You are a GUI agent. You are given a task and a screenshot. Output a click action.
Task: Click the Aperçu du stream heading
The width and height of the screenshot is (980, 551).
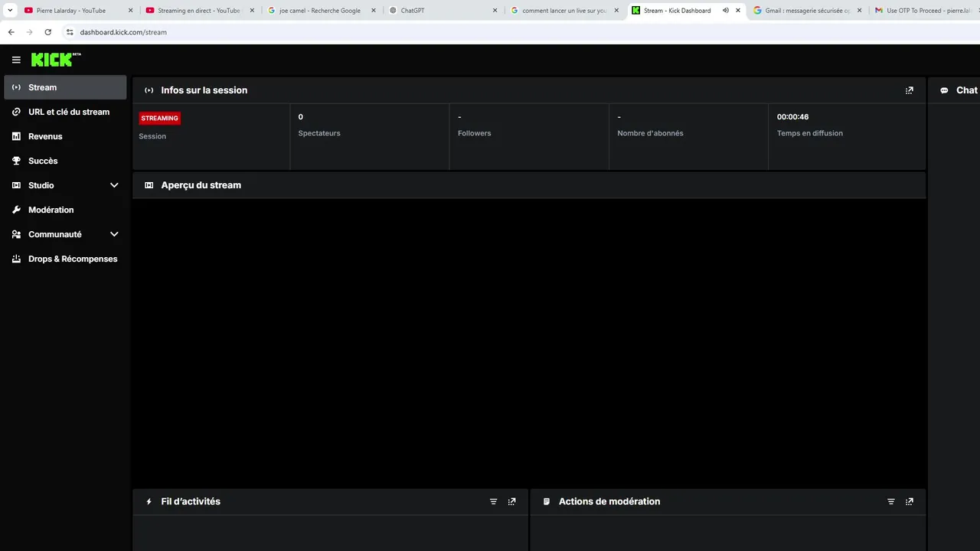tap(201, 185)
